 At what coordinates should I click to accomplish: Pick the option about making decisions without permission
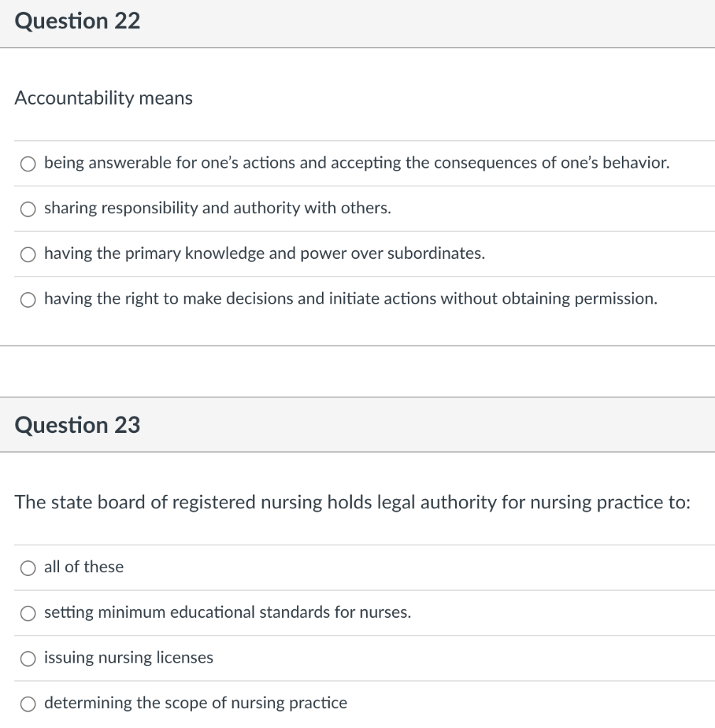(x=350, y=299)
